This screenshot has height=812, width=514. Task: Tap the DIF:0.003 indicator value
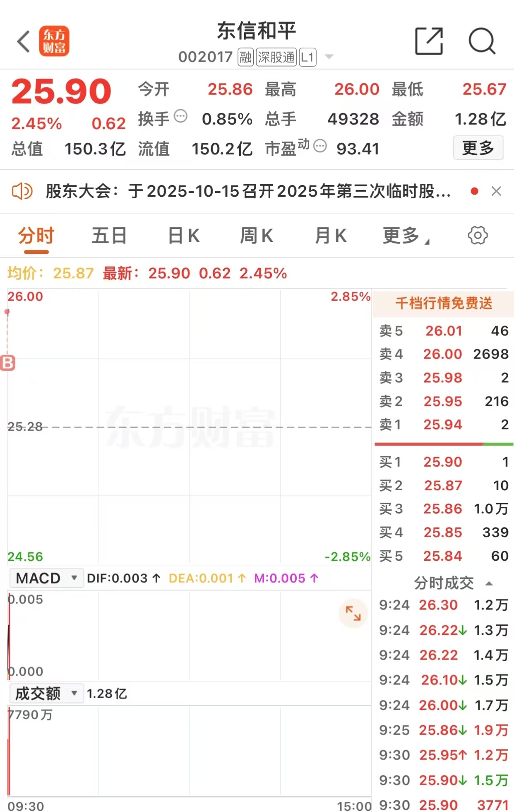123,578
